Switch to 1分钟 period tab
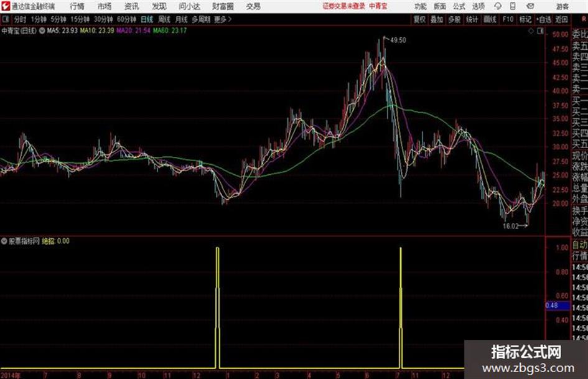588x379 pixels. [39, 19]
